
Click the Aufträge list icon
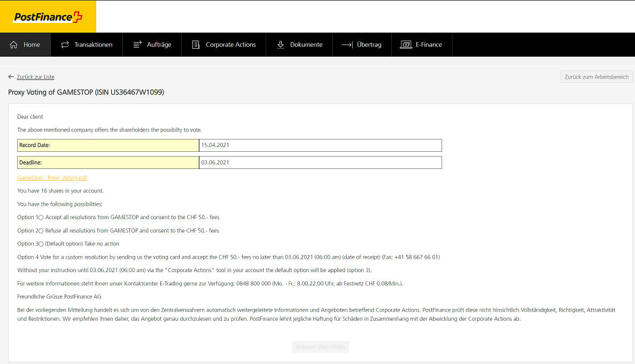pyautogui.click(x=138, y=44)
